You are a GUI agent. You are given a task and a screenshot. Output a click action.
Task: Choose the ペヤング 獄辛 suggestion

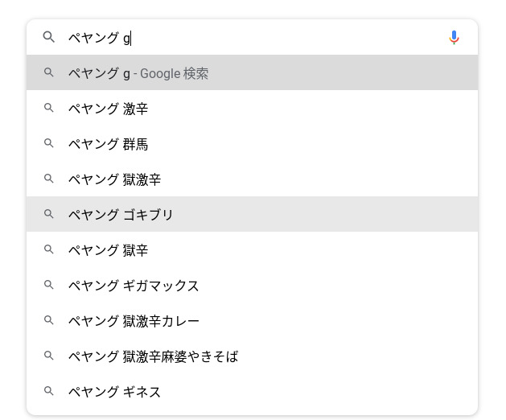pyautogui.click(x=108, y=250)
